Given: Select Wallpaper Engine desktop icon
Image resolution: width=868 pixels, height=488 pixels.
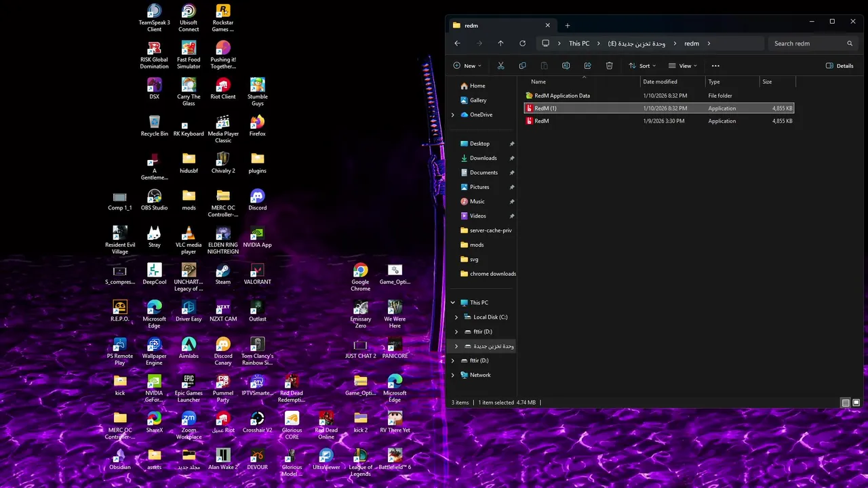Looking at the screenshot, I should [154, 351].
